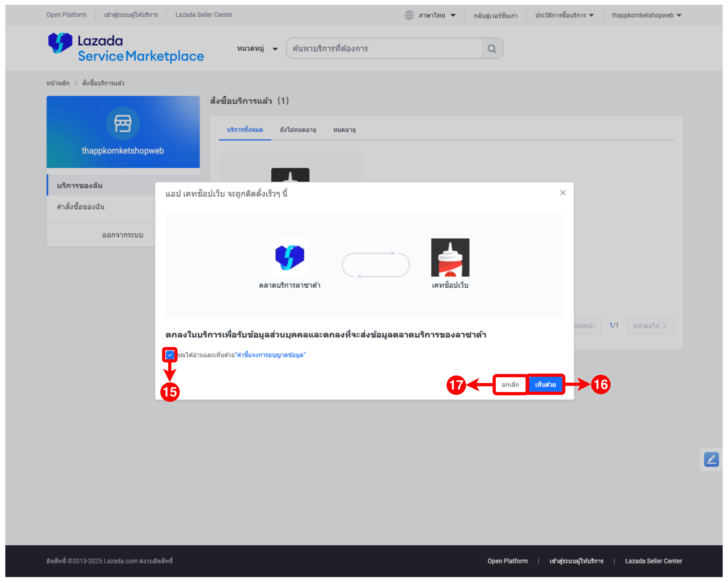Click the store avatar icon in profile card
Viewport: 728px width, 583px height.
(123, 124)
